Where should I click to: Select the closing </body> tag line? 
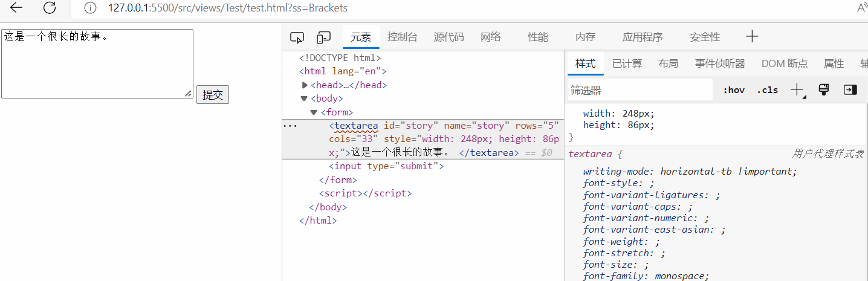click(x=328, y=207)
